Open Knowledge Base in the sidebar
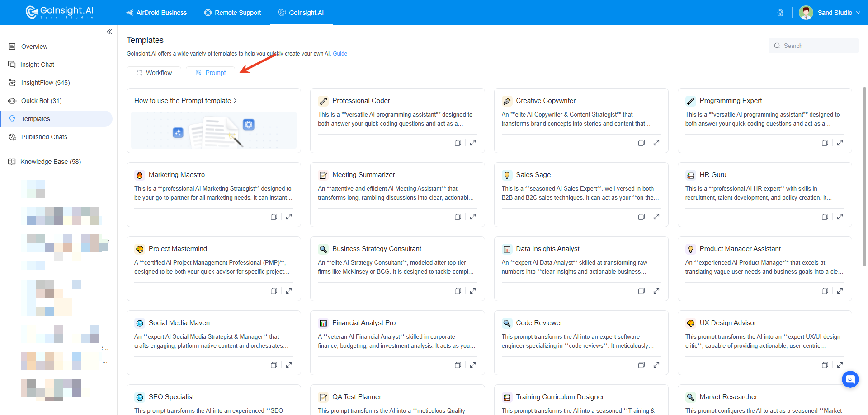Screen dimensions: 868x415 pos(50,162)
